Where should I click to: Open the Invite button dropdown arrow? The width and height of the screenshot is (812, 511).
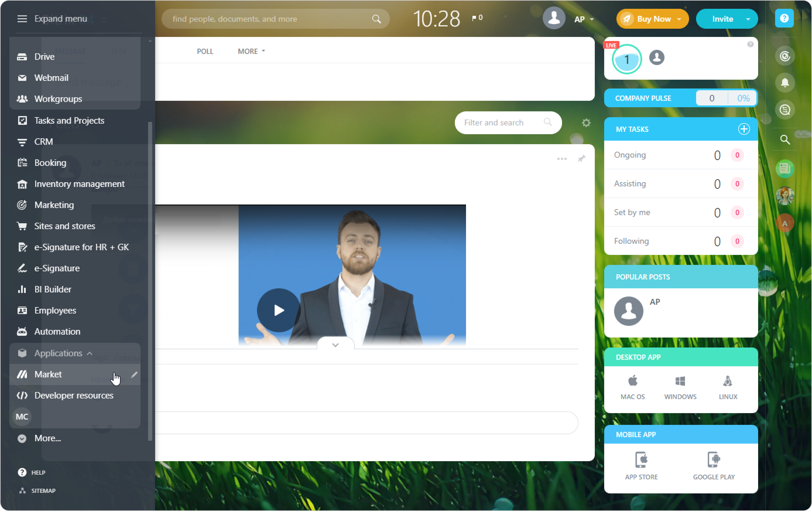click(x=748, y=19)
